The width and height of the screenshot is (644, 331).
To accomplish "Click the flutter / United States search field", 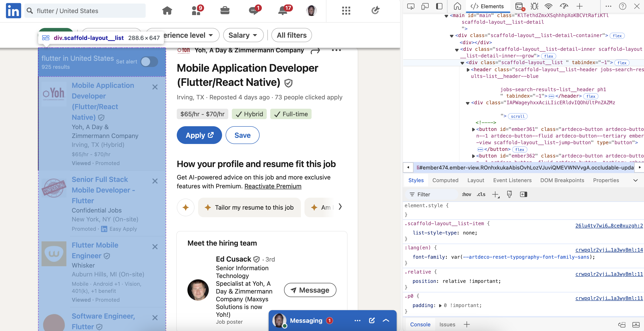I will coord(85,11).
